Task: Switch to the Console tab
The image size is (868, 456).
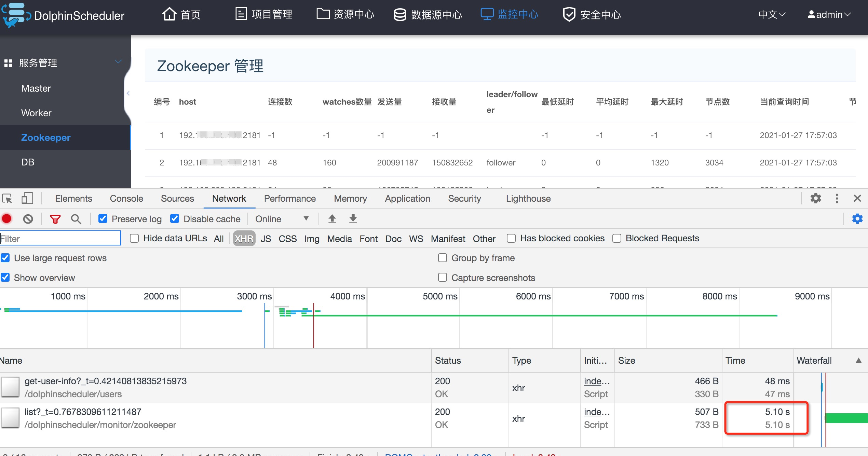Action: [x=126, y=199]
